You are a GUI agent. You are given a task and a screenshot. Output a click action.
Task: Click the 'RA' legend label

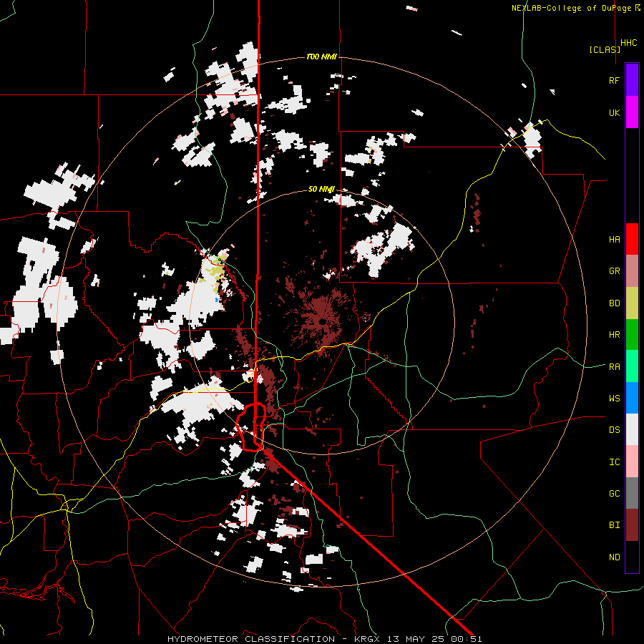tap(614, 367)
